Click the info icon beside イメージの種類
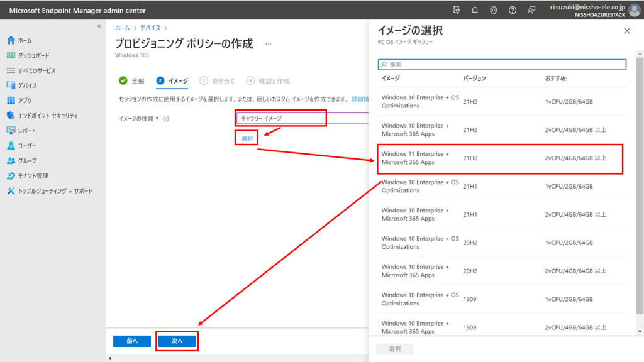The height and width of the screenshot is (362, 644). (166, 118)
